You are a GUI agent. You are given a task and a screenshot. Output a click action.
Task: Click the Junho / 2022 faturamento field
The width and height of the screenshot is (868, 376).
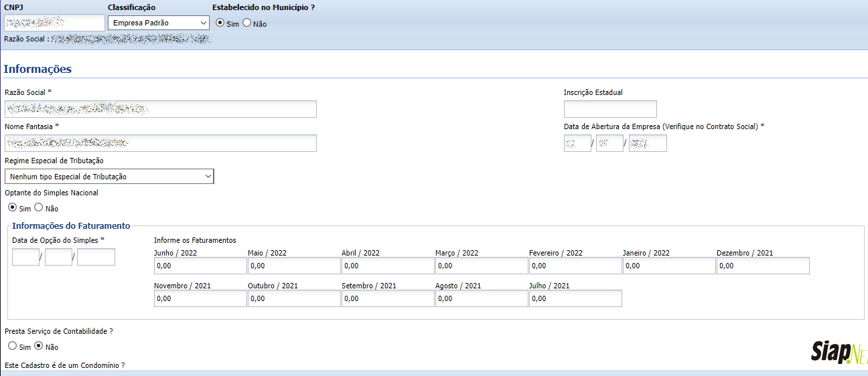coord(200,266)
